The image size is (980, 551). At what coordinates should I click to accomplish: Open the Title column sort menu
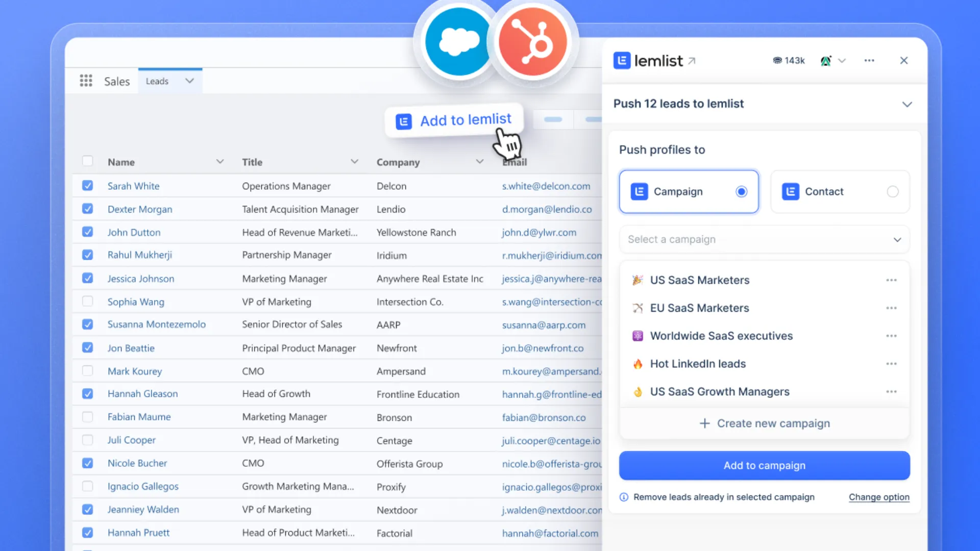click(x=354, y=162)
